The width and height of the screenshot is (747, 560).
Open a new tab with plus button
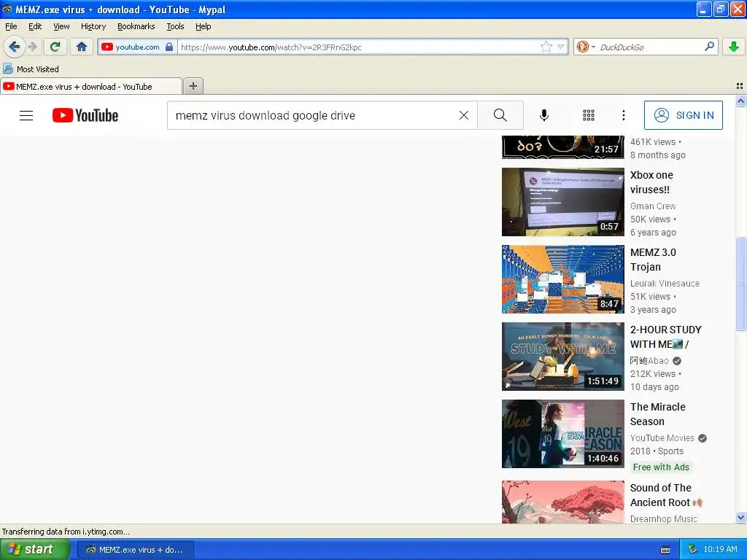coord(193,86)
